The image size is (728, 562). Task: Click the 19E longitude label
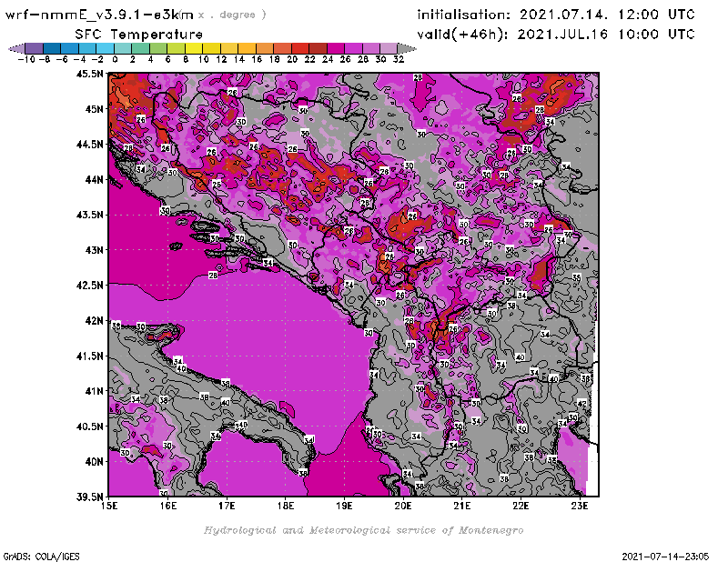point(344,506)
